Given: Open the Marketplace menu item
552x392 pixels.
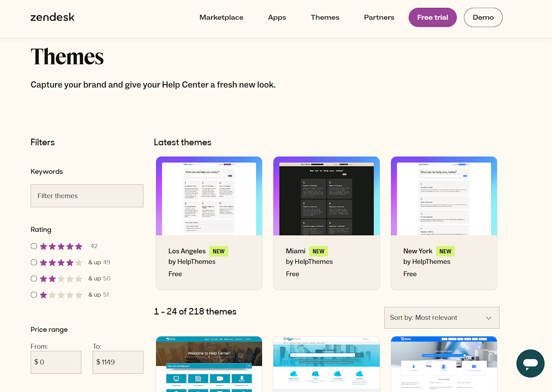Looking at the screenshot, I should 221,17.
